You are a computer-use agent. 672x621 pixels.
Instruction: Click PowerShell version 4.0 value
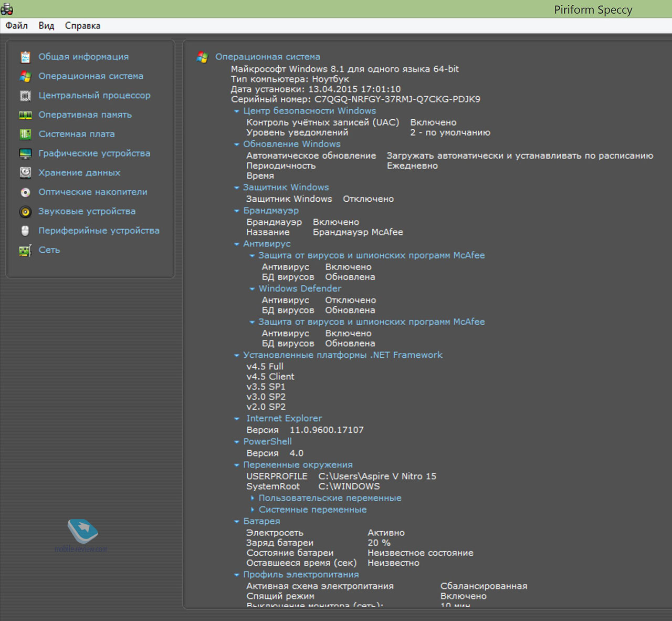click(297, 453)
